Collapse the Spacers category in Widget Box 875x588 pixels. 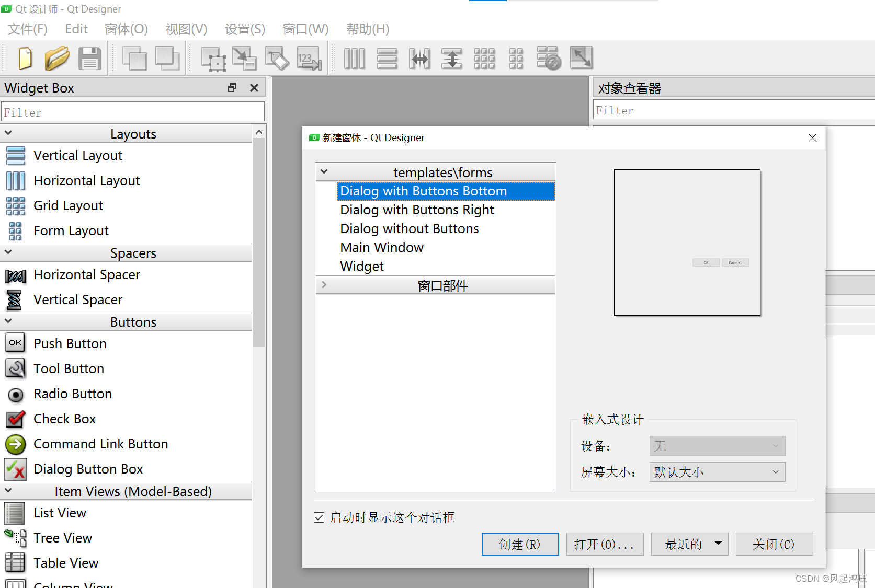pos(8,252)
